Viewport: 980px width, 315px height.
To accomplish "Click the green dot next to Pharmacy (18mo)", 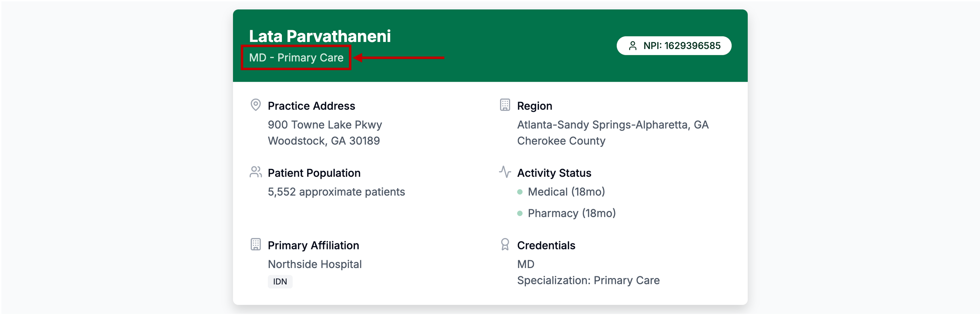I will [520, 213].
